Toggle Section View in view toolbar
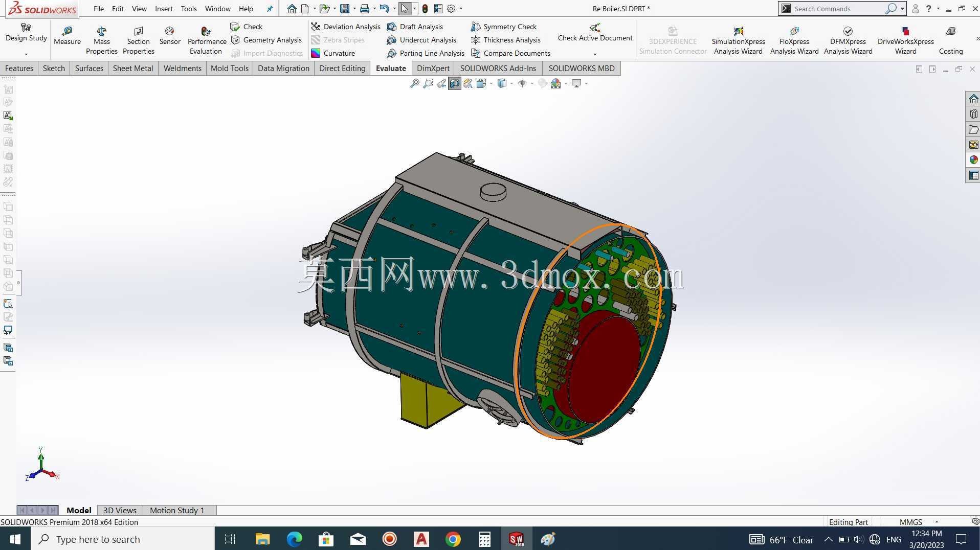Screen dimensions: 980x550 point(455,83)
